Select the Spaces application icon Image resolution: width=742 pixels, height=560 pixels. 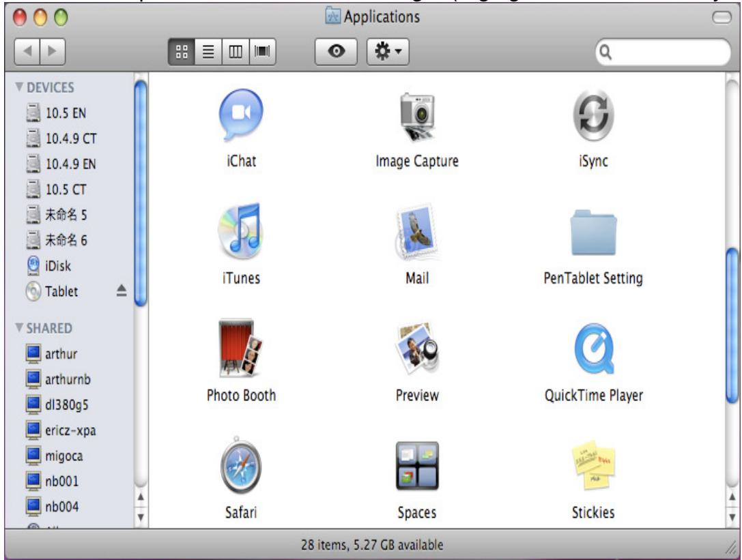tap(417, 466)
